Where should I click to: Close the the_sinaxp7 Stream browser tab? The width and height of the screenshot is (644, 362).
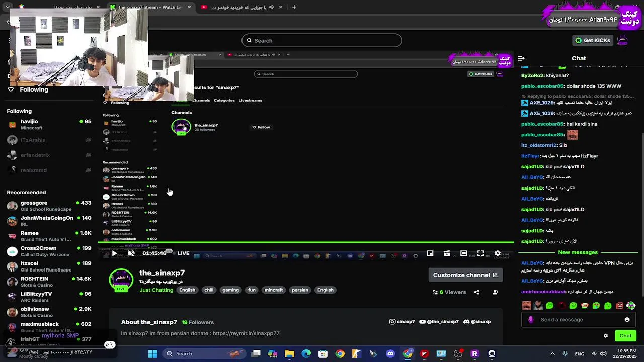189,7
